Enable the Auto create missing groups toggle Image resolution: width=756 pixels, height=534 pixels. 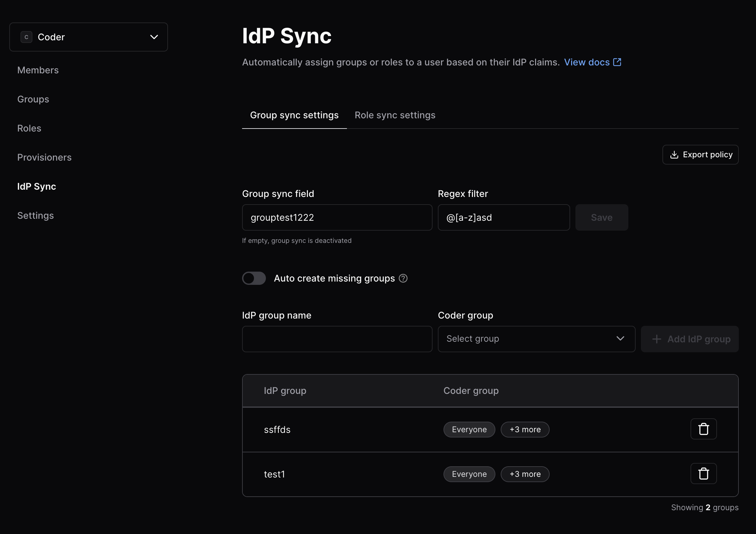click(x=254, y=278)
